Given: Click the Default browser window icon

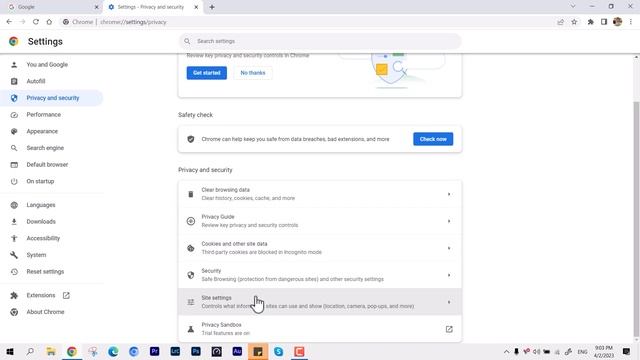Looking at the screenshot, I should [14, 165].
